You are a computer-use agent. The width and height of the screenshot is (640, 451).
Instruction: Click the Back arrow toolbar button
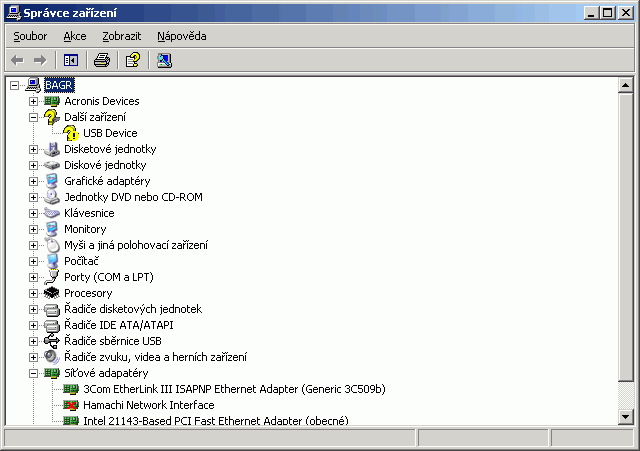[17, 60]
